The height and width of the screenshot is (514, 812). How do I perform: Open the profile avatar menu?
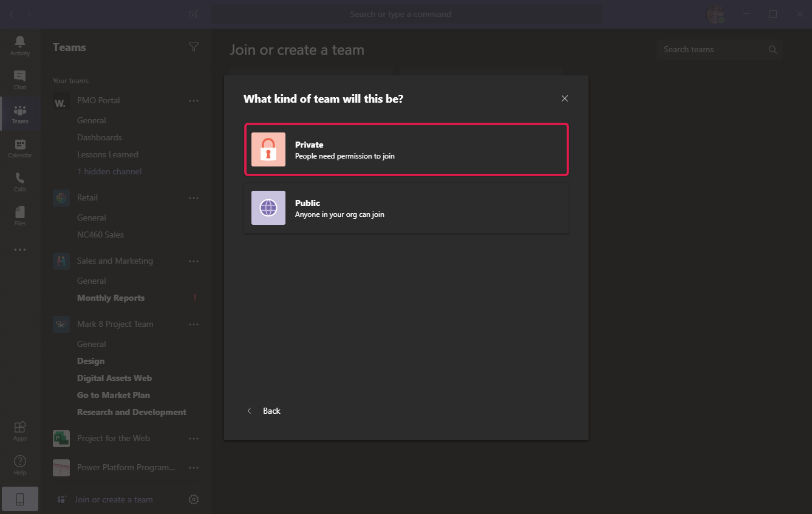click(x=715, y=14)
